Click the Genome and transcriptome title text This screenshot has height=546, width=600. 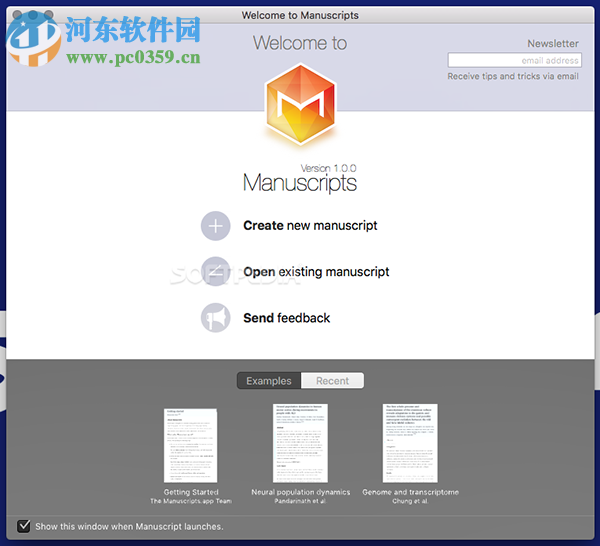pos(411,492)
